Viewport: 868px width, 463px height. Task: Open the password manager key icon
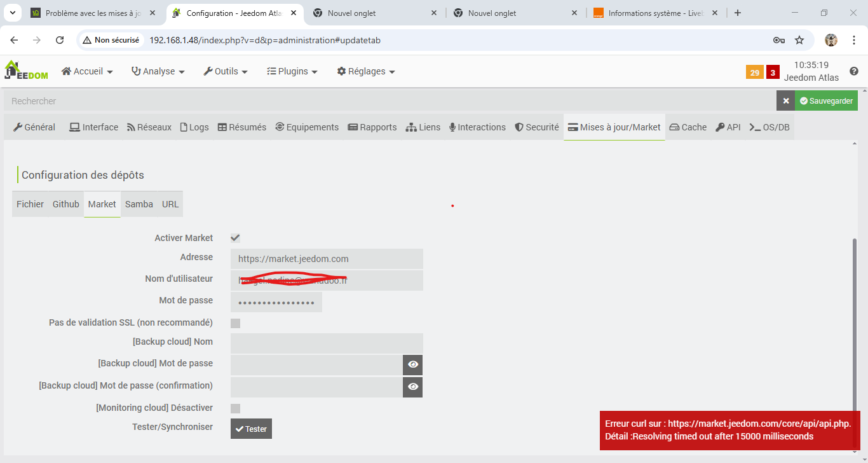[x=779, y=40]
